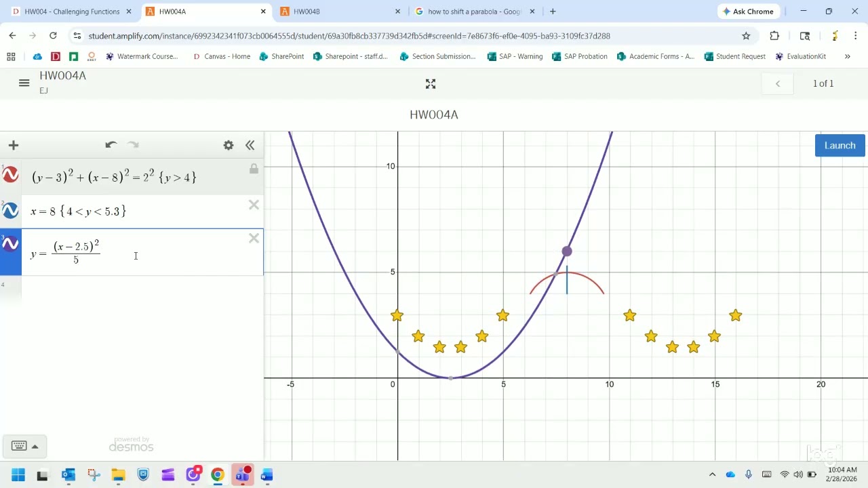The image size is (868, 488).
Task: Open Chrome three-dot menu
Action: pos(856,36)
